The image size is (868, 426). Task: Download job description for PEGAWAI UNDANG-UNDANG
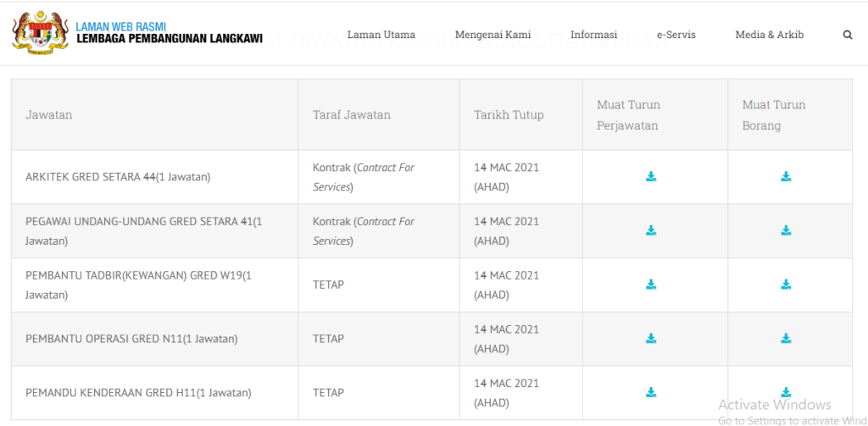(651, 230)
